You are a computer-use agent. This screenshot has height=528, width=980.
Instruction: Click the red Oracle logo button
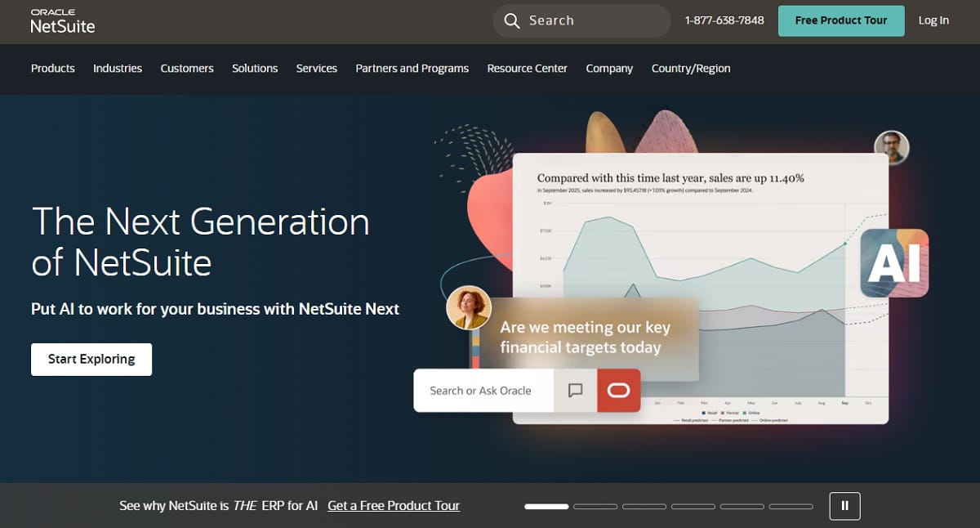[x=618, y=390]
